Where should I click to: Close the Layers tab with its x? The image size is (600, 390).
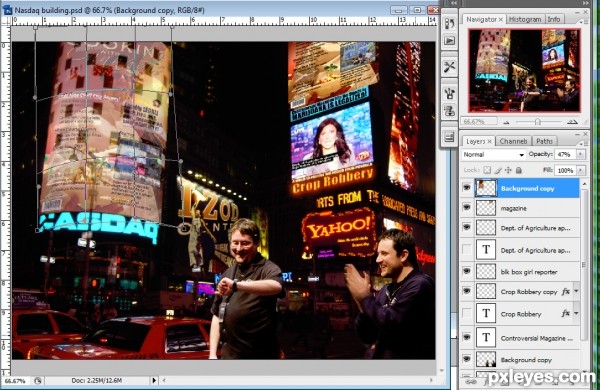[489, 141]
